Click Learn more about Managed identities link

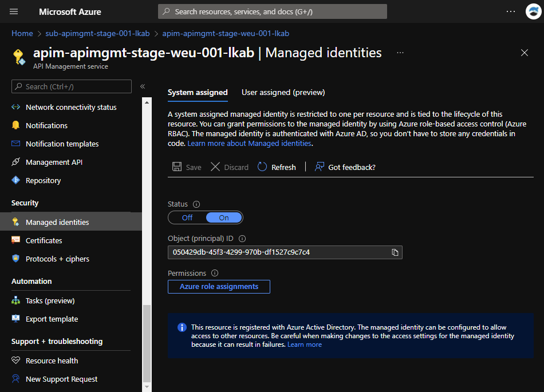pyautogui.click(x=249, y=144)
